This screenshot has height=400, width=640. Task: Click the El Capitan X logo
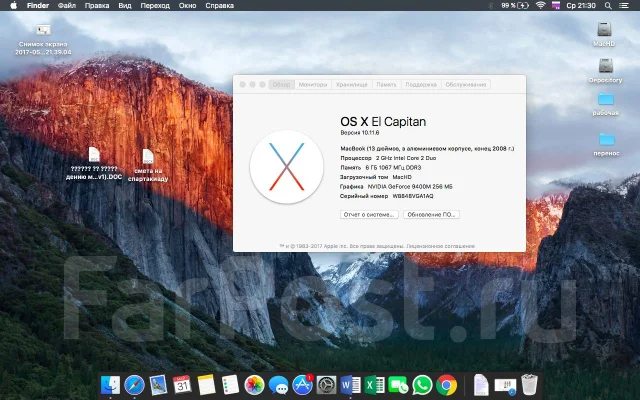point(287,167)
